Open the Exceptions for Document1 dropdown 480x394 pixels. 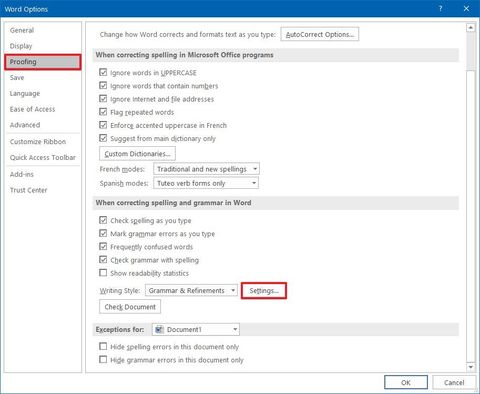coord(196,330)
